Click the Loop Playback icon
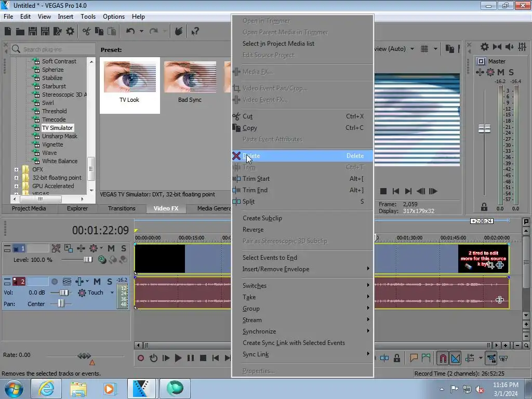The width and height of the screenshot is (532, 399). point(153,358)
